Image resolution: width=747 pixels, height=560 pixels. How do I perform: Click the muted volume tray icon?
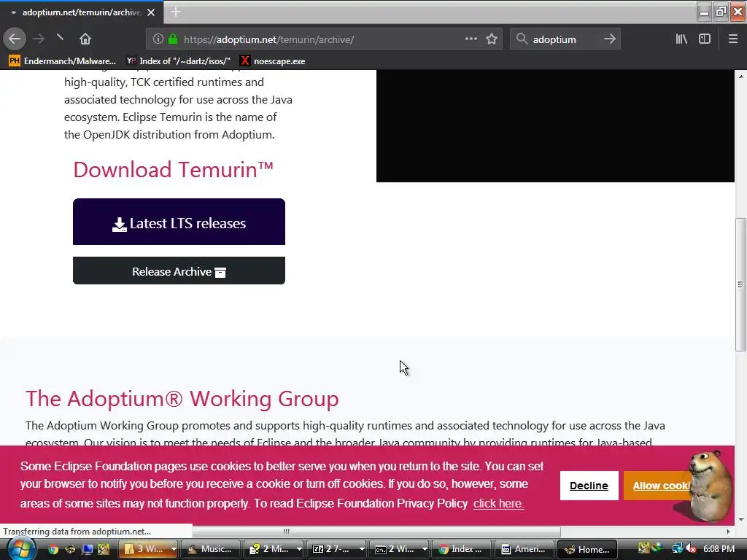(x=691, y=548)
